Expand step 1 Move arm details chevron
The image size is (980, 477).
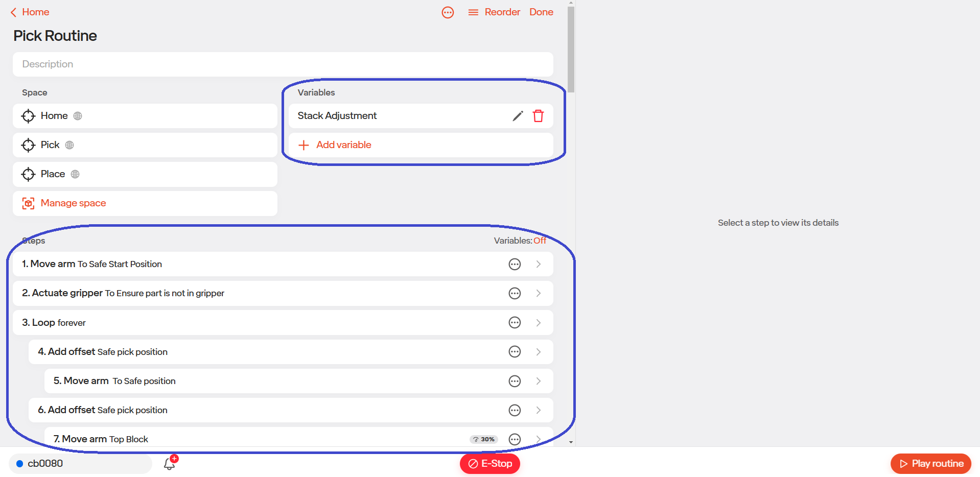(539, 264)
